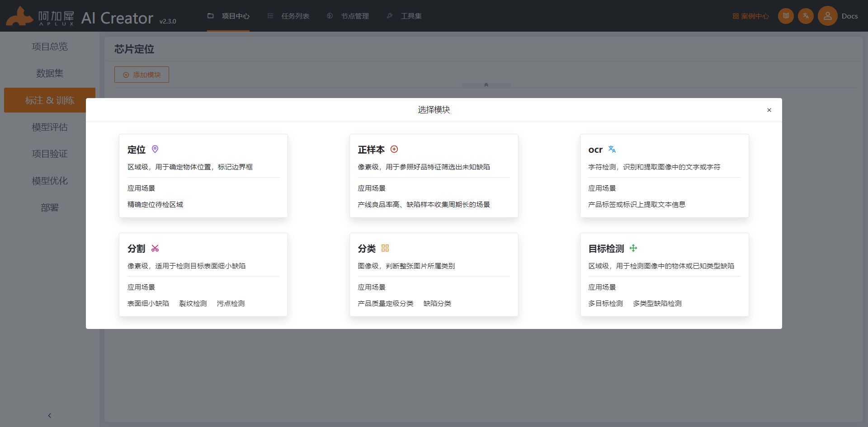This screenshot has height=427, width=868.
Task: Click the 图像级，判断整张图片所属类别 description
Action: pyautogui.click(x=406, y=266)
